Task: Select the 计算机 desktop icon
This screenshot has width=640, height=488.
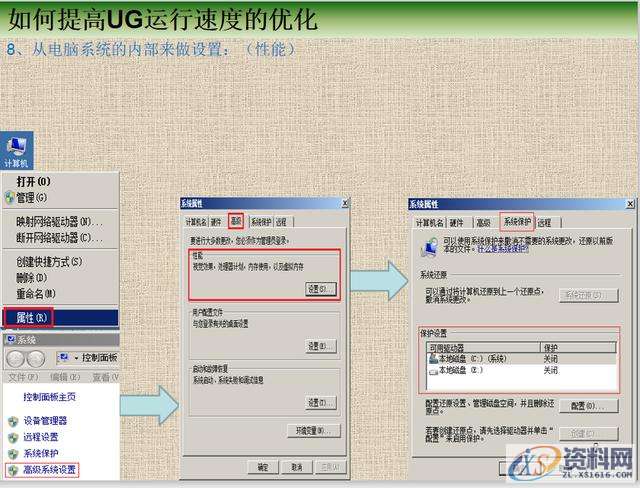Action: click(x=16, y=151)
